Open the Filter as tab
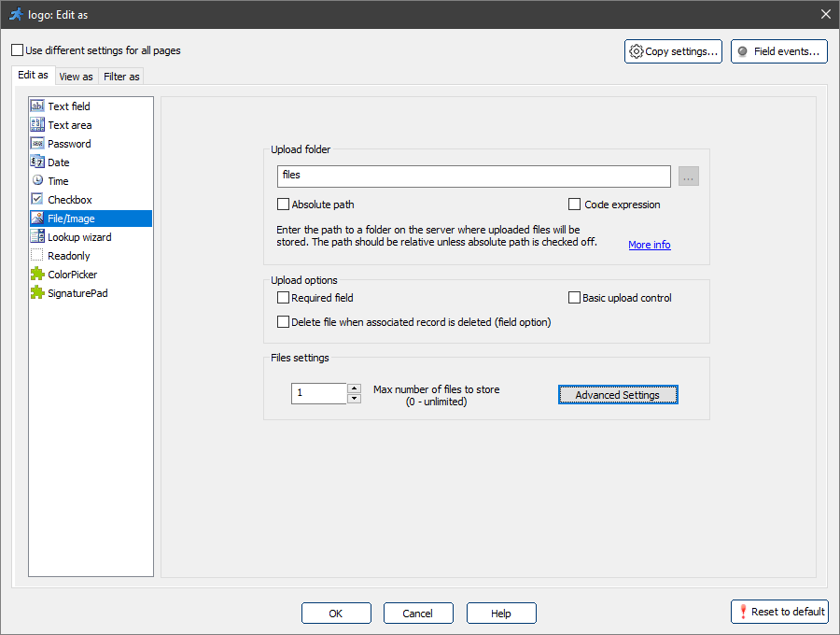840x635 pixels. 121,77
